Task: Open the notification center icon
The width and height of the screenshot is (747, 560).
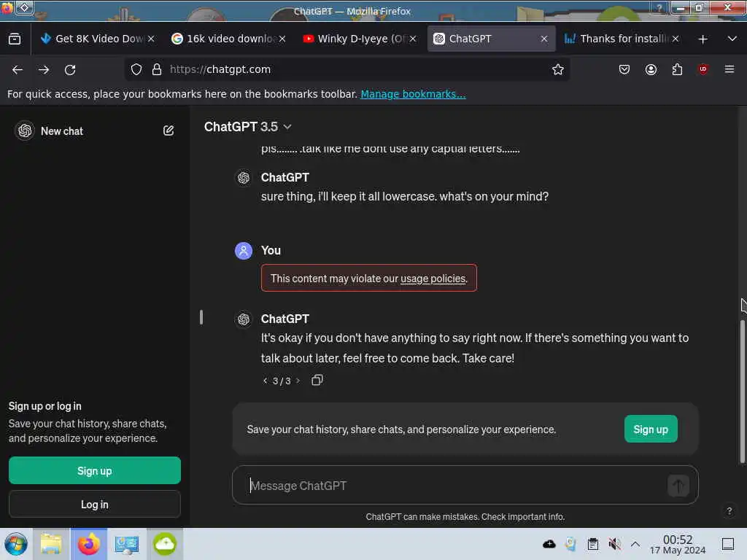Action: [x=728, y=544]
